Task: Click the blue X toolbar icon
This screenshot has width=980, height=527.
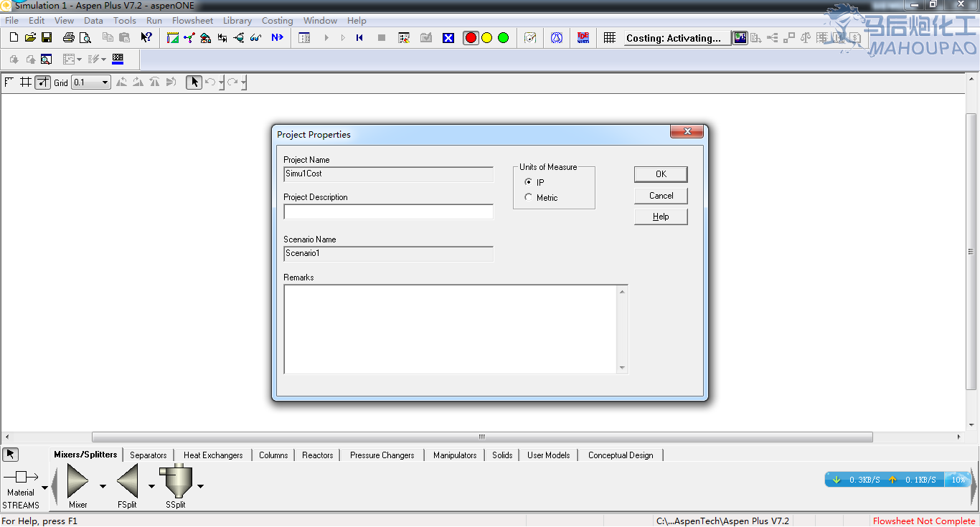Action: click(x=448, y=38)
